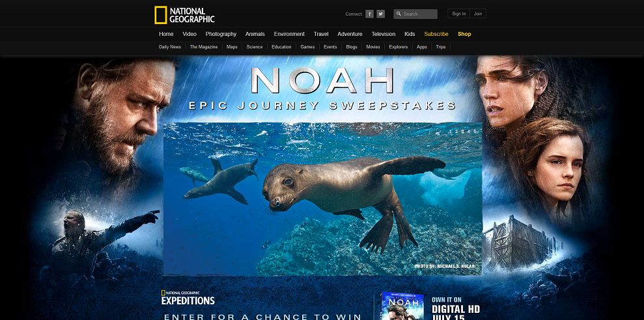Screen dimensions: 644x320
Task: Click the Expeditions logo below the slideshow
Action: 188,297
